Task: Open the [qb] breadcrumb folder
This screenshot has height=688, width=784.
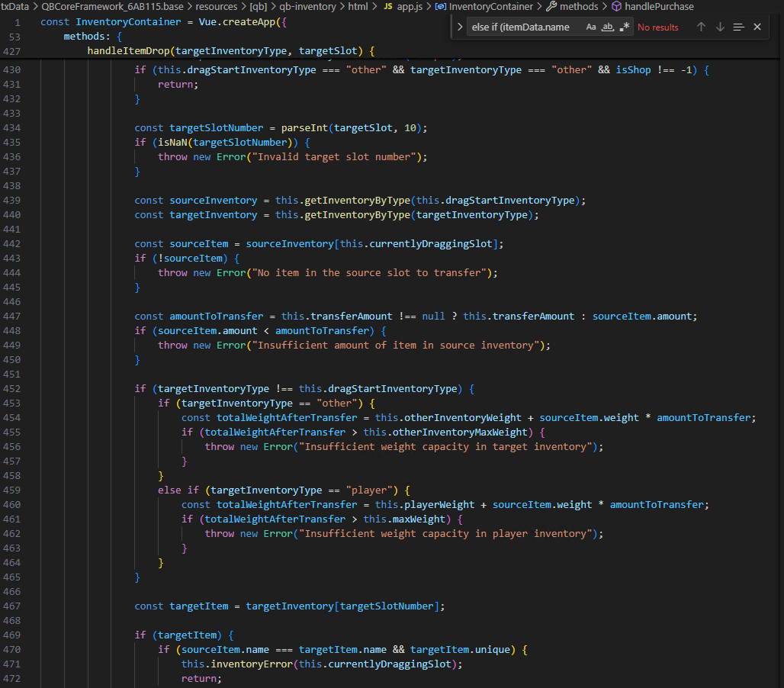Action: click(259, 7)
